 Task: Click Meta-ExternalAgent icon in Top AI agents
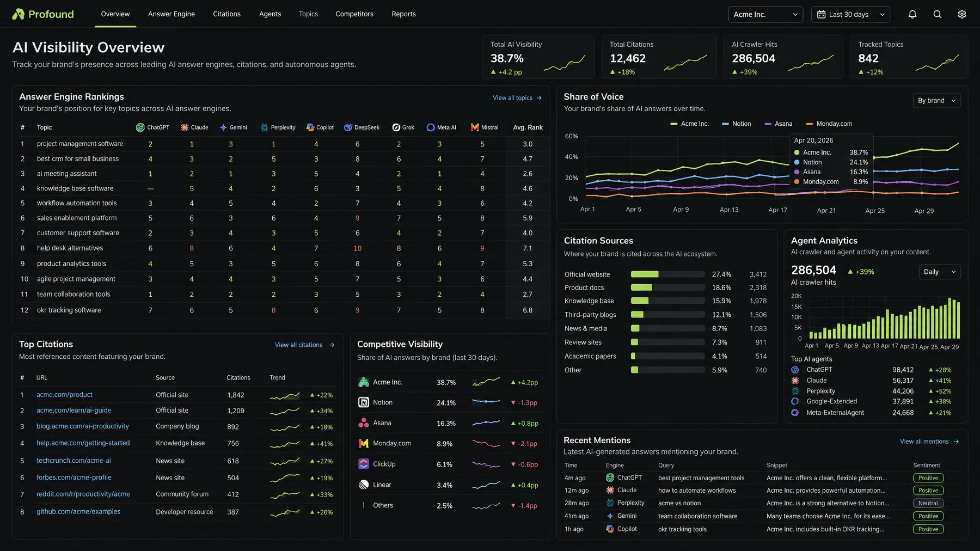click(795, 413)
